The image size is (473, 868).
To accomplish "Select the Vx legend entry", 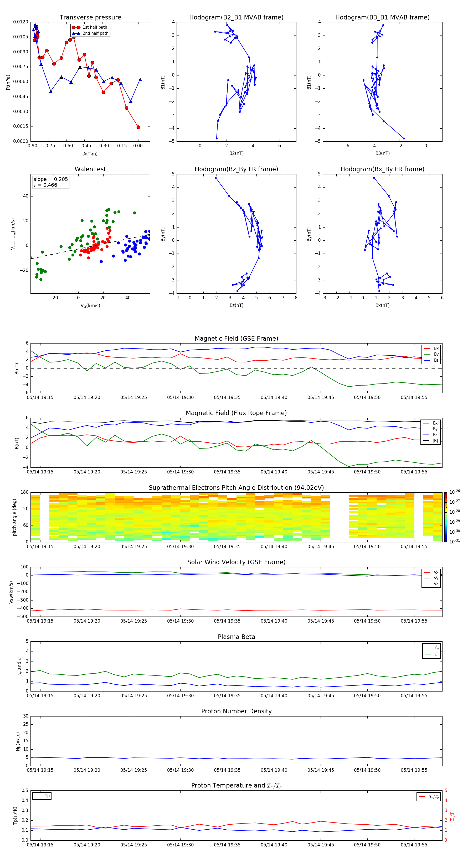I will coord(431,572).
